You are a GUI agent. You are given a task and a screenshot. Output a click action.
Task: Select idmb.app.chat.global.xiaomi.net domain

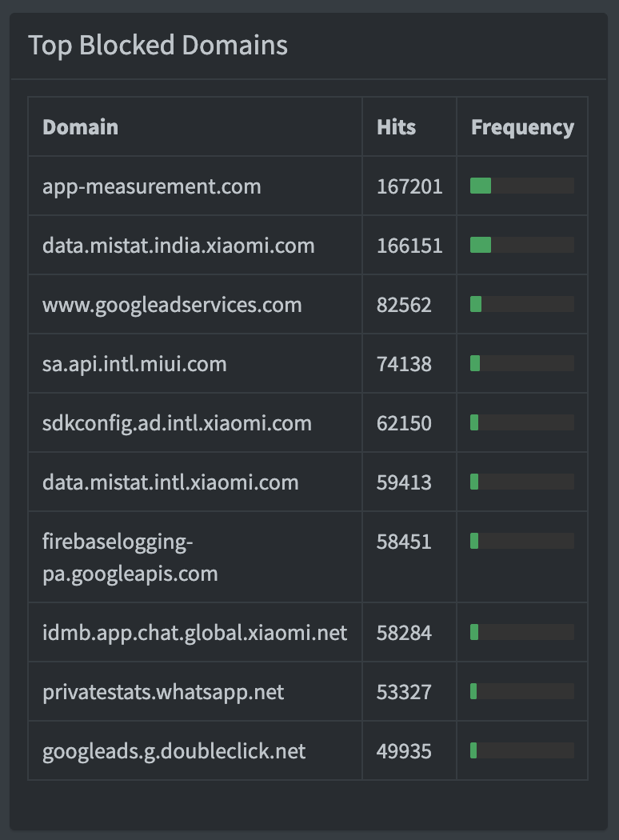click(x=194, y=633)
